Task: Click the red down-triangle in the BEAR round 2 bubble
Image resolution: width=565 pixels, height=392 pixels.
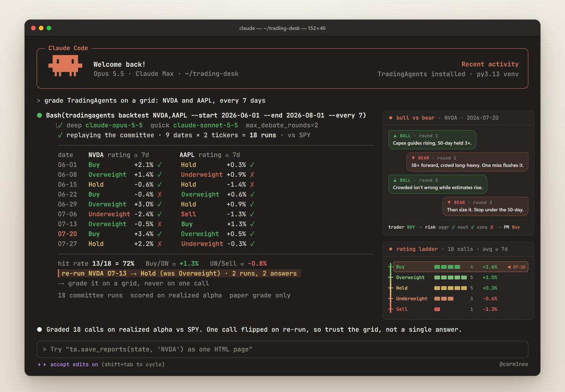Action: coord(449,203)
